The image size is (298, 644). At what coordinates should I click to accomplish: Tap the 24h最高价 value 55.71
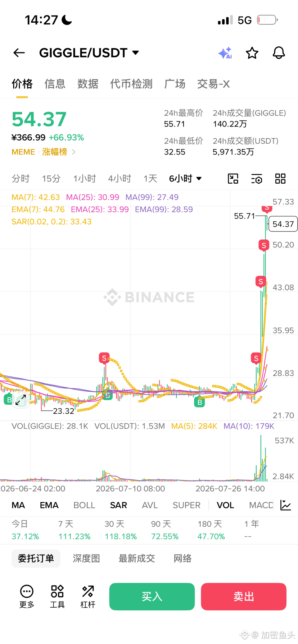(x=175, y=124)
